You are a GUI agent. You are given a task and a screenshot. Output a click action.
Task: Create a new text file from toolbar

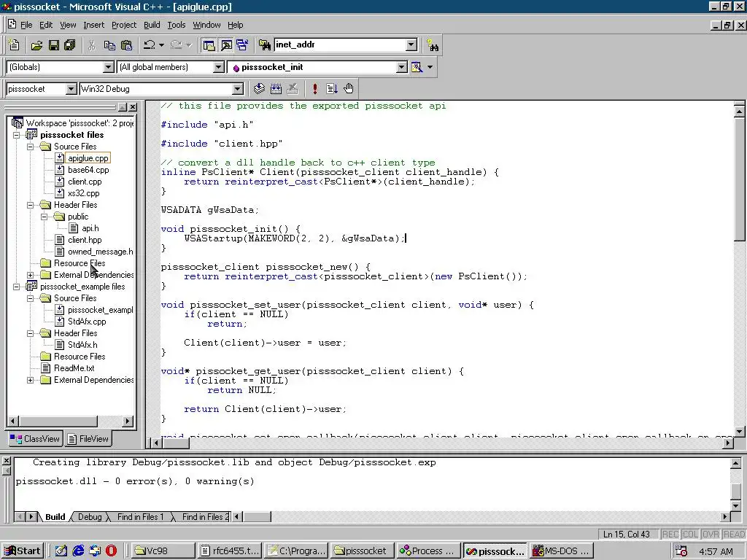(14, 44)
